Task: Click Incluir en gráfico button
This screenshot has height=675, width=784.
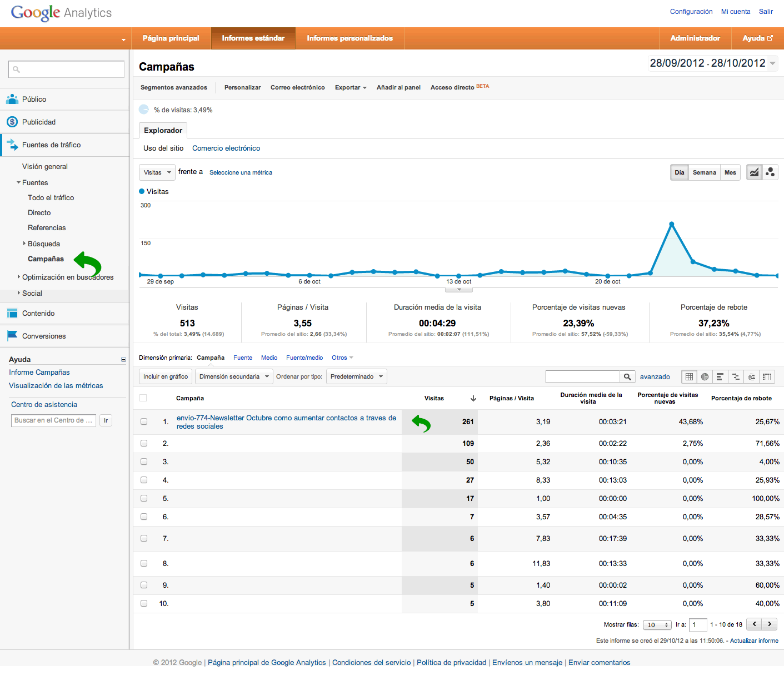Action: tap(166, 376)
